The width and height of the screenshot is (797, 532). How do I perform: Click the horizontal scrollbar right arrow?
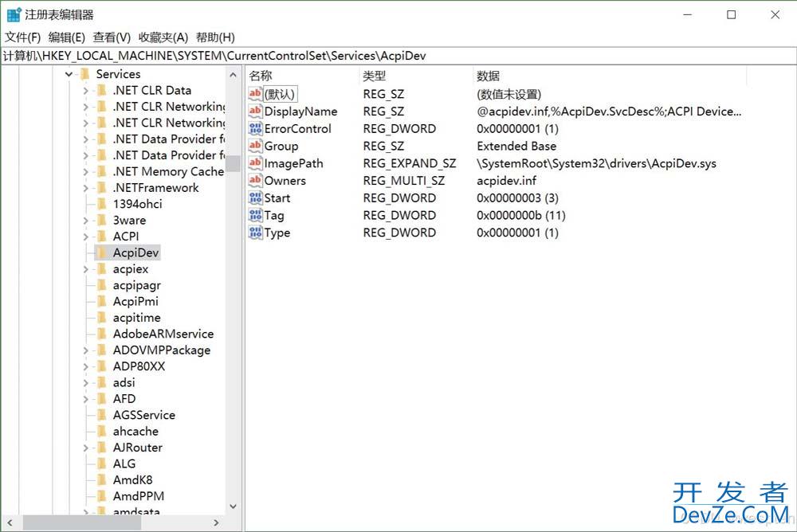(x=216, y=522)
